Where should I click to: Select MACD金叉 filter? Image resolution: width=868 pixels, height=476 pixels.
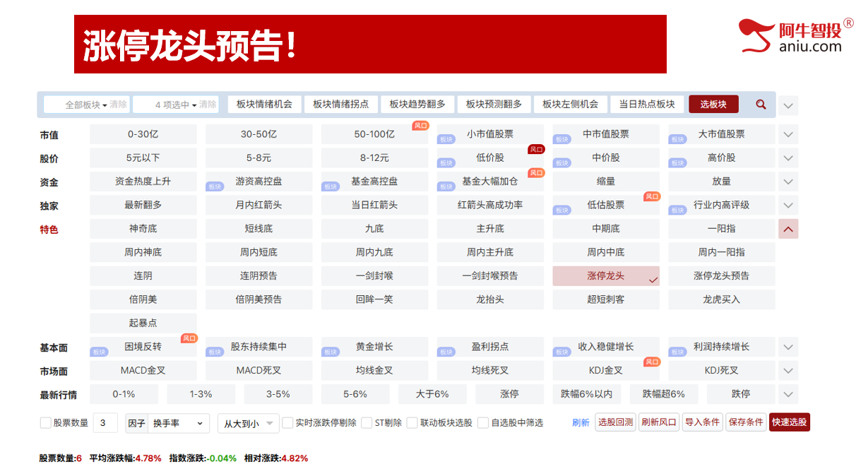coord(143,370)
